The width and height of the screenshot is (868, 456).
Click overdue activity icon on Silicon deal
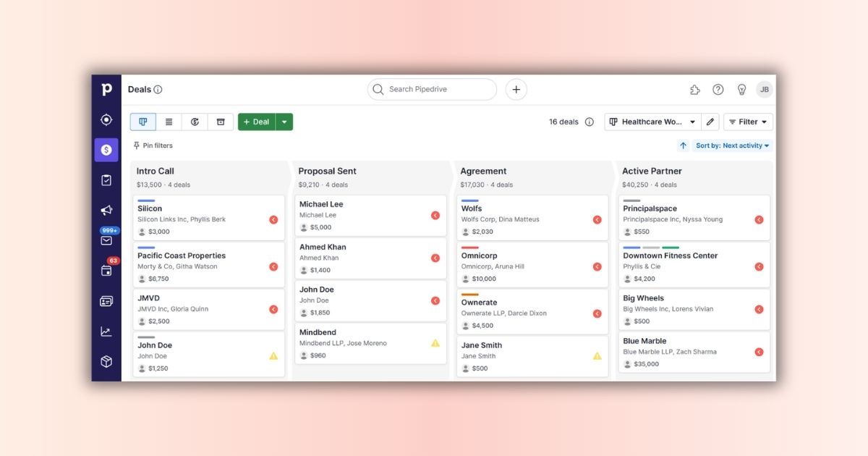[x=273, y=220]
